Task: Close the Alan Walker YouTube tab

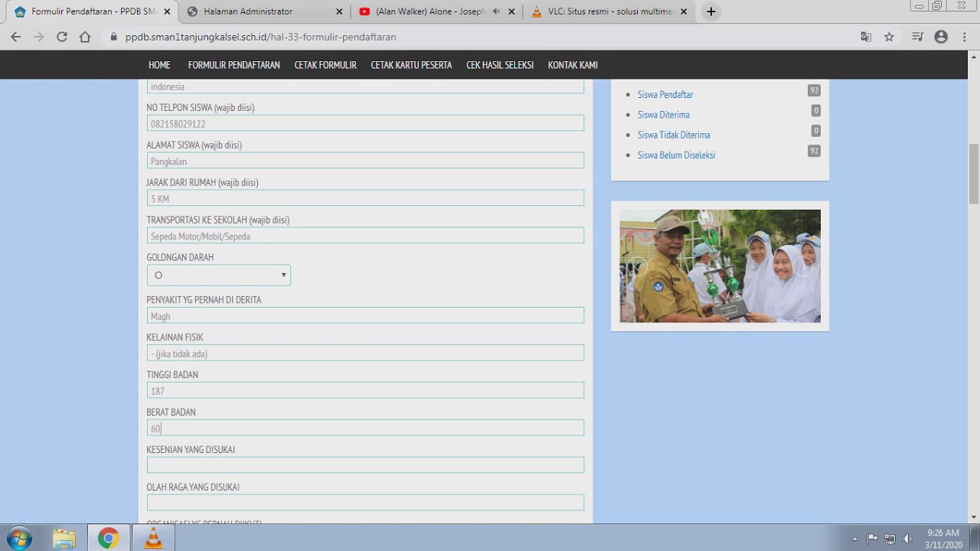Action: 511,11
